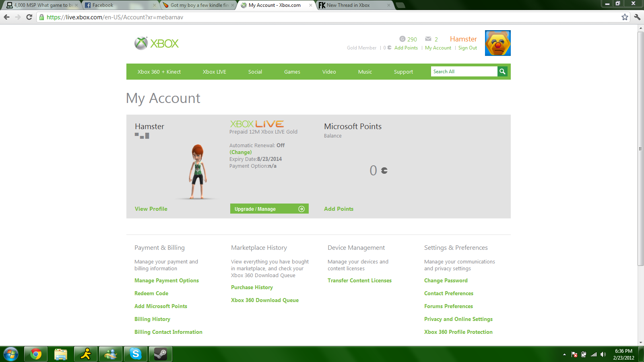Open the My Account header link
The height and width of the screenshot is (362, 644).
pos(438,48)
